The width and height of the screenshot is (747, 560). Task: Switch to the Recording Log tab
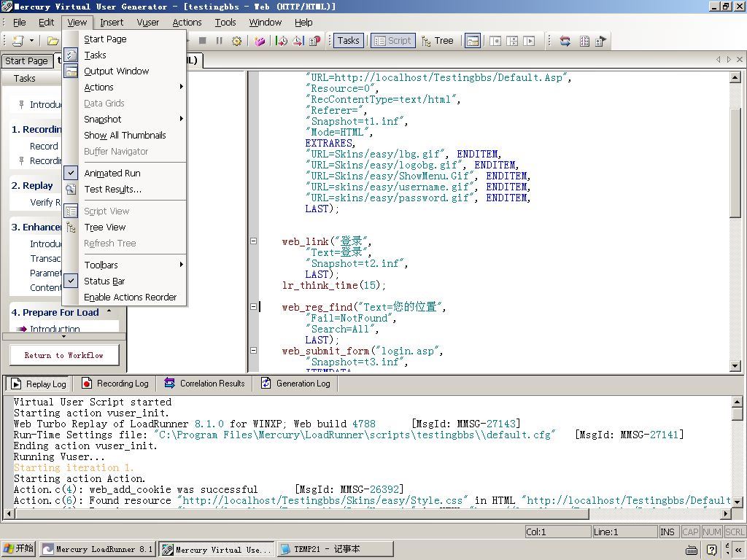coord(115,384)
